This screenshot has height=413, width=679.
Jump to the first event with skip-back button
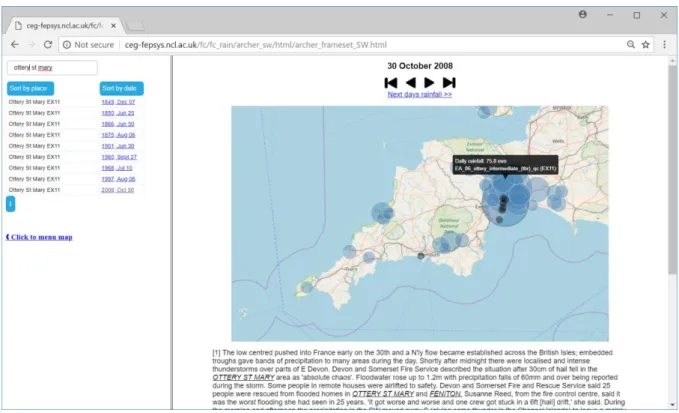tap(391, 83)
